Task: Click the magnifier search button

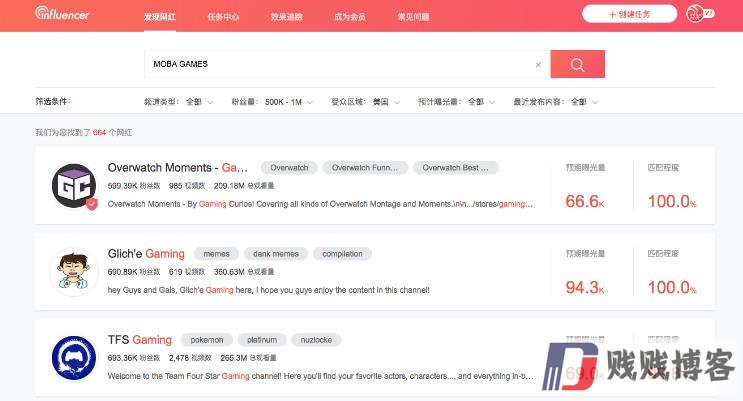Action: point(577,64)
